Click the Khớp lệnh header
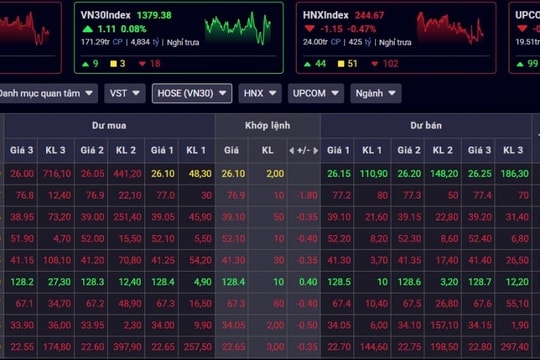This screenshot has width=540, height=360. click(x=268, y=126)
